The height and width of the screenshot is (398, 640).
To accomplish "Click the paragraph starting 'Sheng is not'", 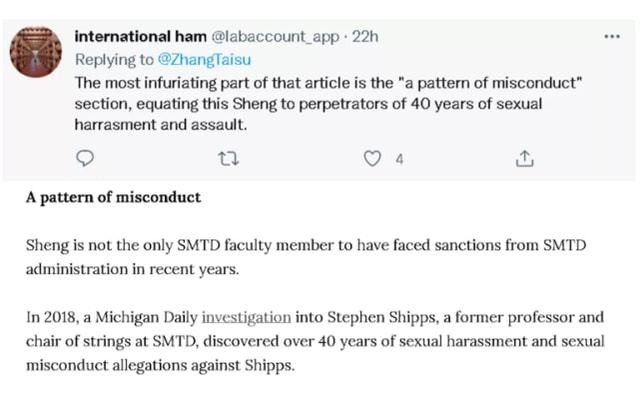I will coord(306,257).
